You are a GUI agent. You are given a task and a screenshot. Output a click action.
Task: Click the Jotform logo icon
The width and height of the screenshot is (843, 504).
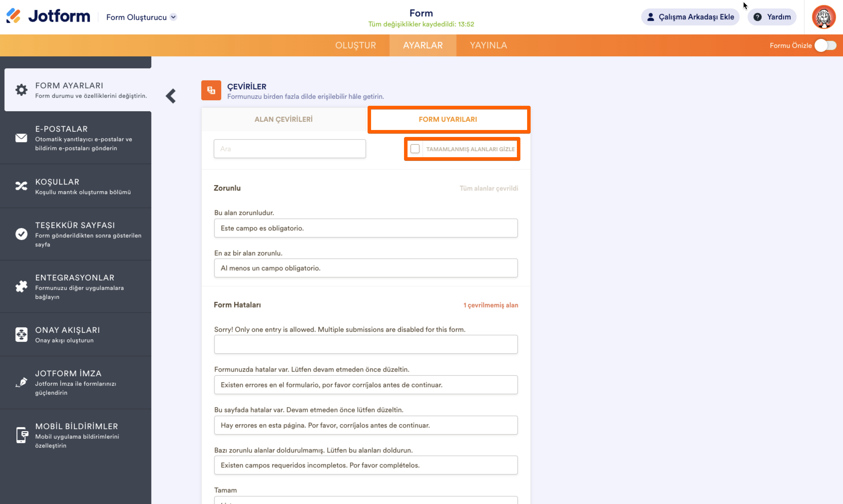coord(13,16)
